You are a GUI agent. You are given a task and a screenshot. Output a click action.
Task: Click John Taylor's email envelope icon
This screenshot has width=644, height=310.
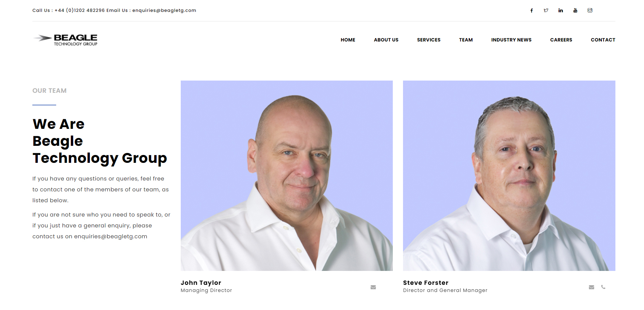click(373, 287)
